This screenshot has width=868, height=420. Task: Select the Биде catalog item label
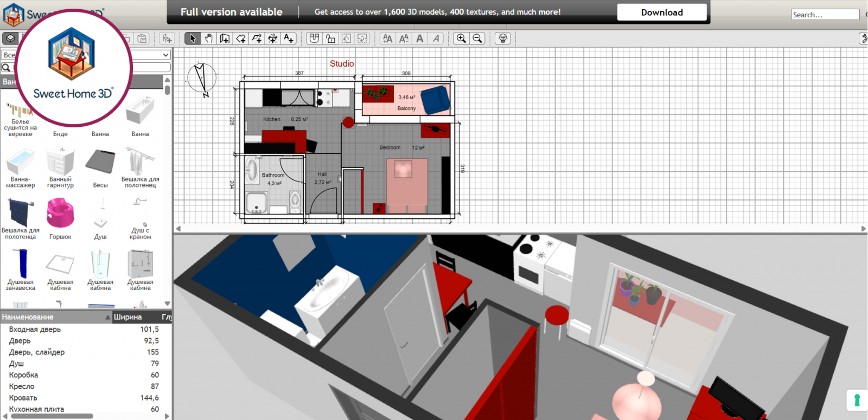60,134
